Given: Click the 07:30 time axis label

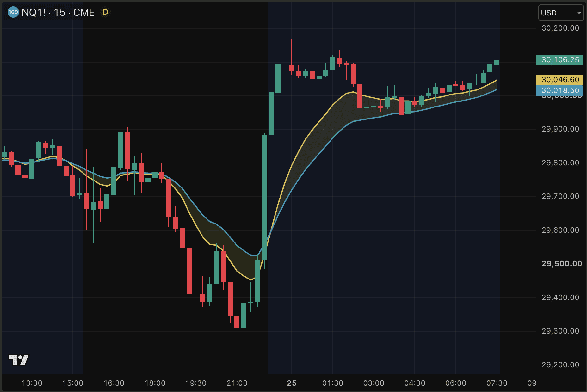Looking at the screenshot, I should [x=497, y=383].
